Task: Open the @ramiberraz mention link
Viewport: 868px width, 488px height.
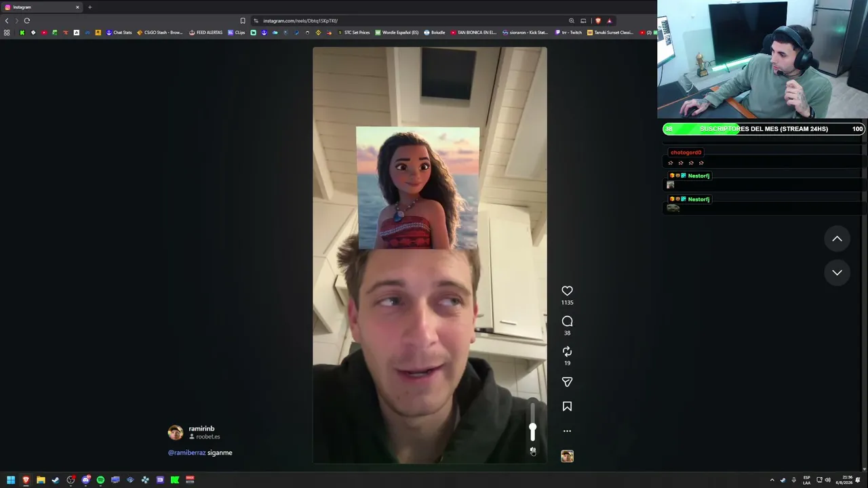Action: pyautogui.click(x=186, y=453)
